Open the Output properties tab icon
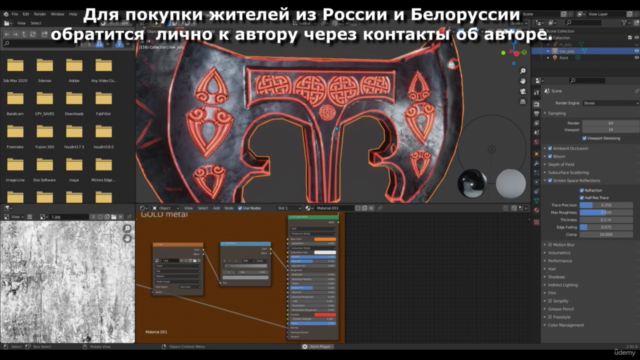 click(x=536, y=114)
